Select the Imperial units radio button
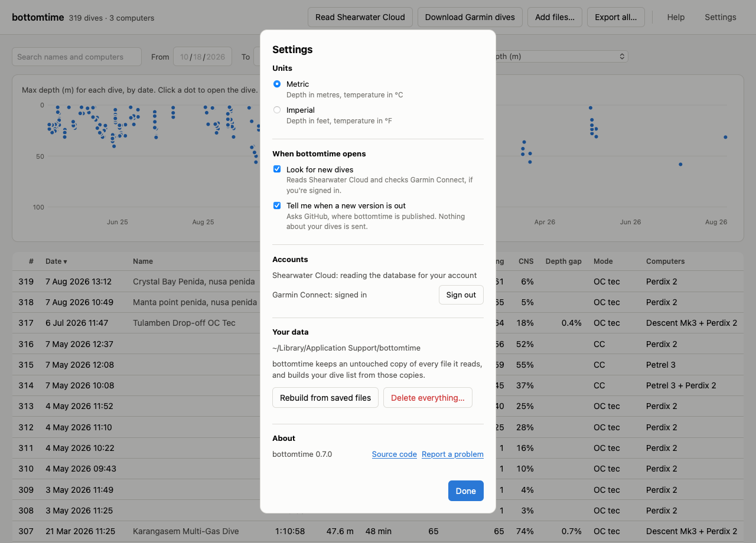Screen dimensions: 756x543 pyautogui.click(x=277, y=110)
